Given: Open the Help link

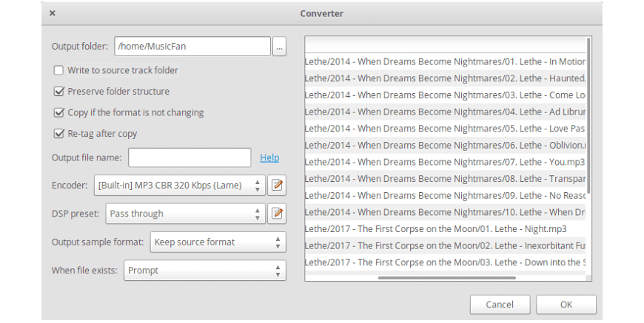Looking at the screenshot, I should point(269,157).
